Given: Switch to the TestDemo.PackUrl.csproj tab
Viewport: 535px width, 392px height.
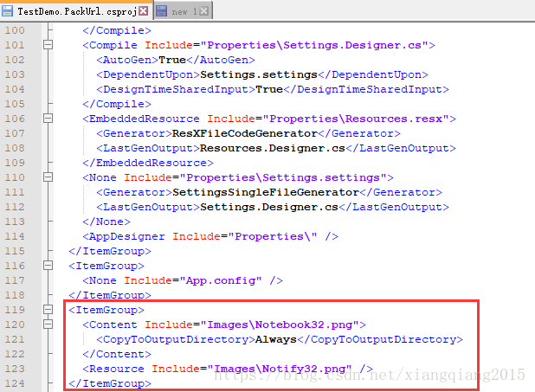Looking at the screenshot, I should [77, 11].
